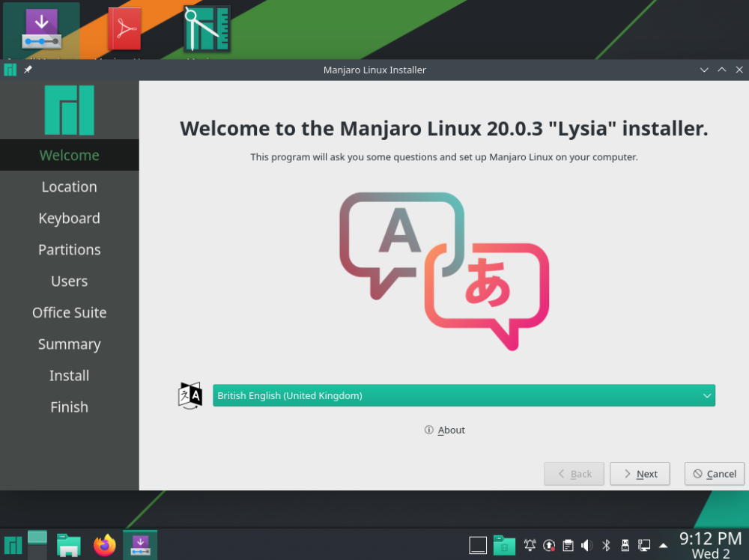The height and width of the screenshot is (560, 749).
Task: Launch Firefox from the taskbar
Action: pyautogui.click(x=104, y=544)
